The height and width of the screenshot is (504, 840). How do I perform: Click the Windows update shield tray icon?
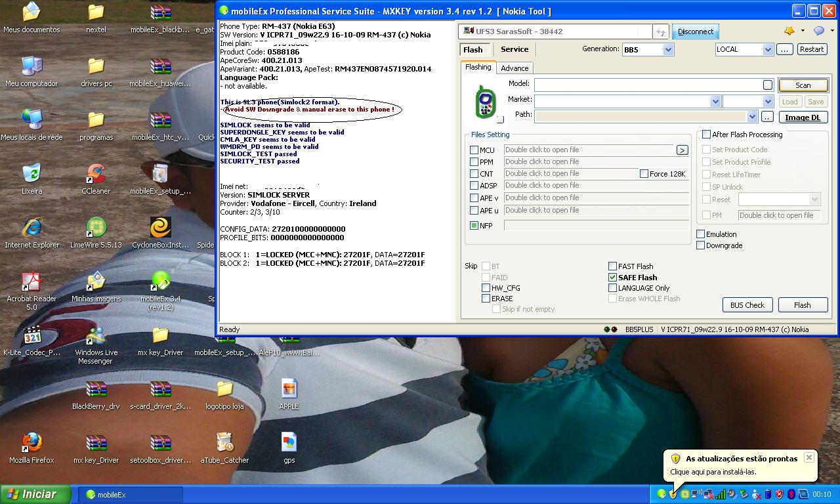point(673,494)
